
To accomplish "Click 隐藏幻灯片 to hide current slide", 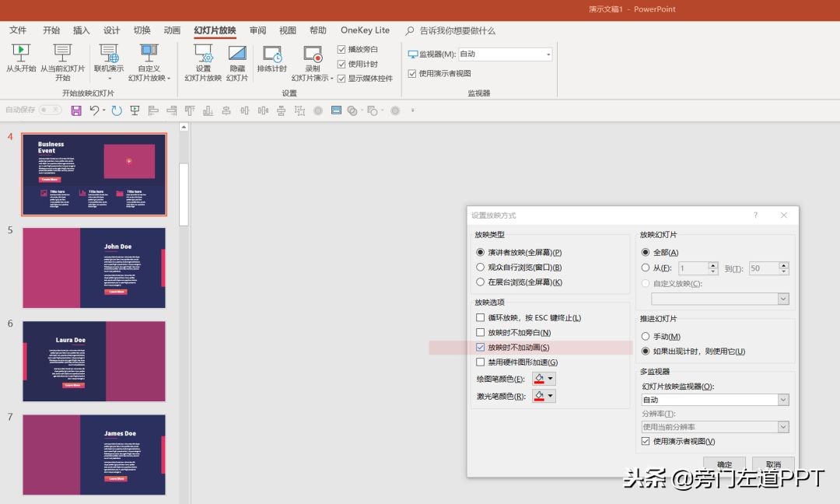I will point(237,62).
